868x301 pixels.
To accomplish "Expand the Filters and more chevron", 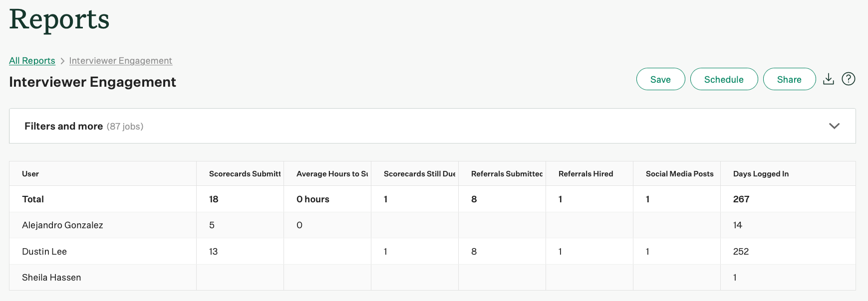I will pos(834,126).
